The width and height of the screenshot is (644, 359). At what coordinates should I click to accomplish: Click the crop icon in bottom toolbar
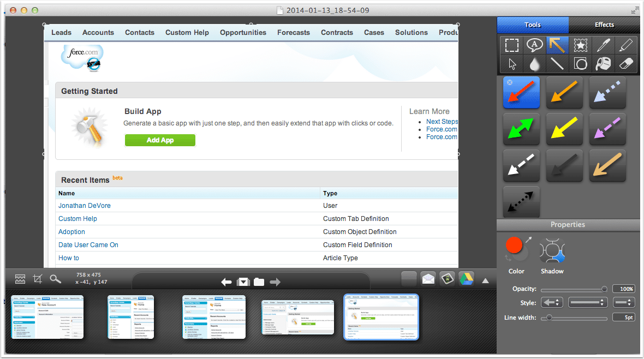click(x=38, y=279)
